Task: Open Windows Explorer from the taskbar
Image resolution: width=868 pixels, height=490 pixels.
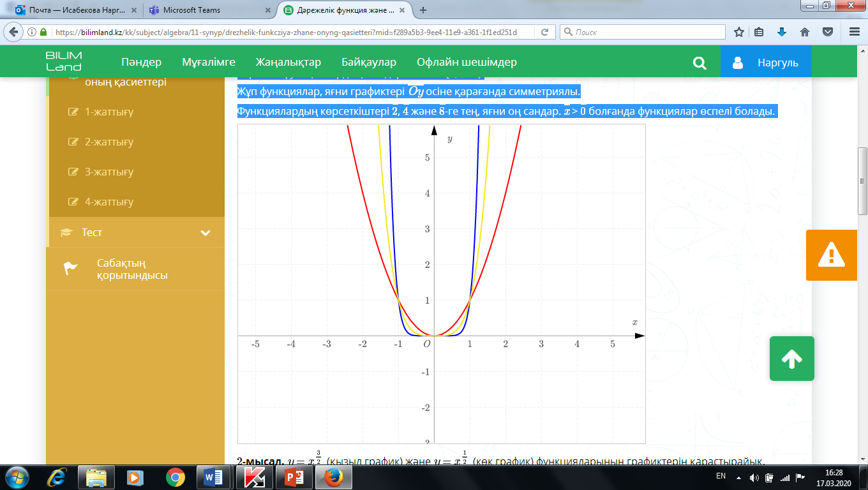Action: [x=96, y=477]
